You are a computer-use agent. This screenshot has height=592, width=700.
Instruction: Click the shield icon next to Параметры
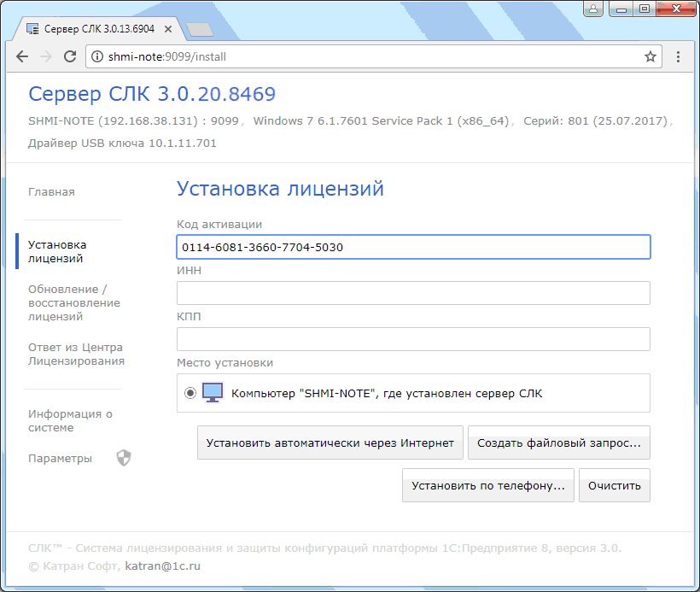click(125, 458)
